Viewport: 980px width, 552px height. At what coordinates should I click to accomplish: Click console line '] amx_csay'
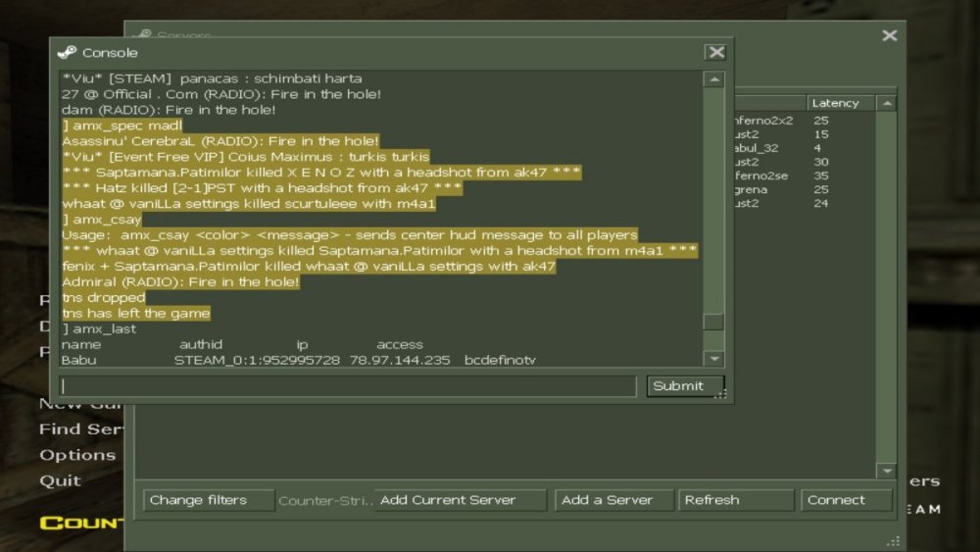click(102, 220)
